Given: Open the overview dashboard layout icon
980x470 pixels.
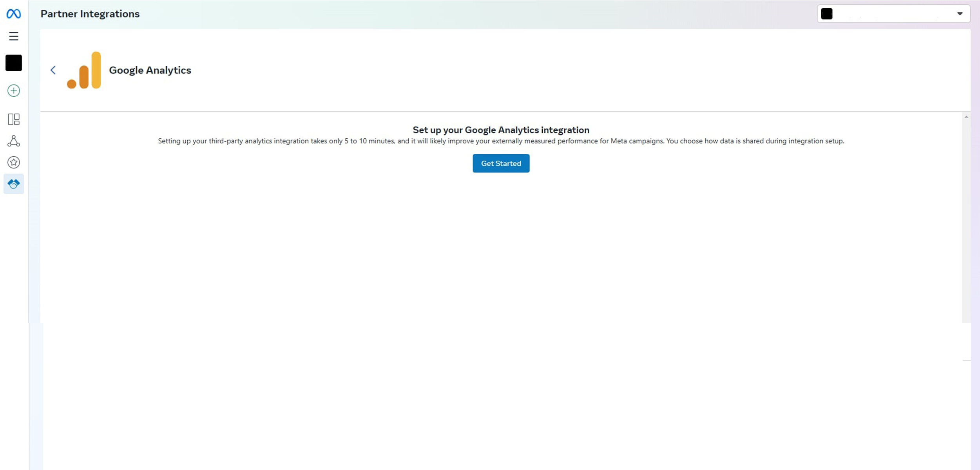Looking at the screenshot, I should 14,119.
